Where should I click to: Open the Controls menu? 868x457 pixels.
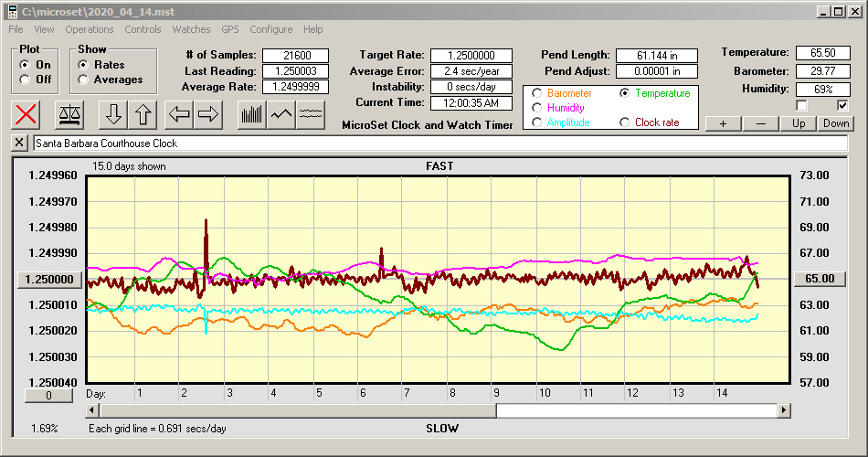pyautogui.click(x=143, y=29)
